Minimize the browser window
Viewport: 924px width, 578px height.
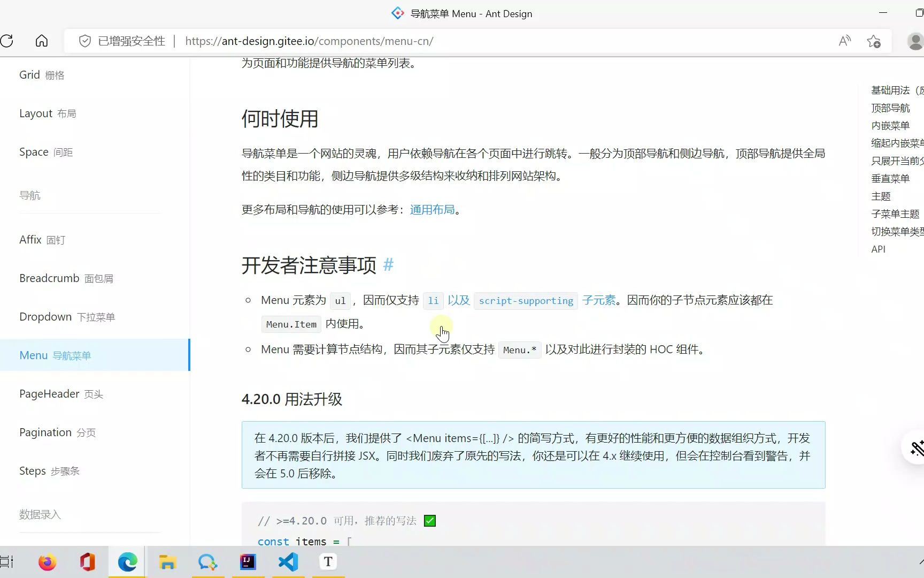coord(883,13)
